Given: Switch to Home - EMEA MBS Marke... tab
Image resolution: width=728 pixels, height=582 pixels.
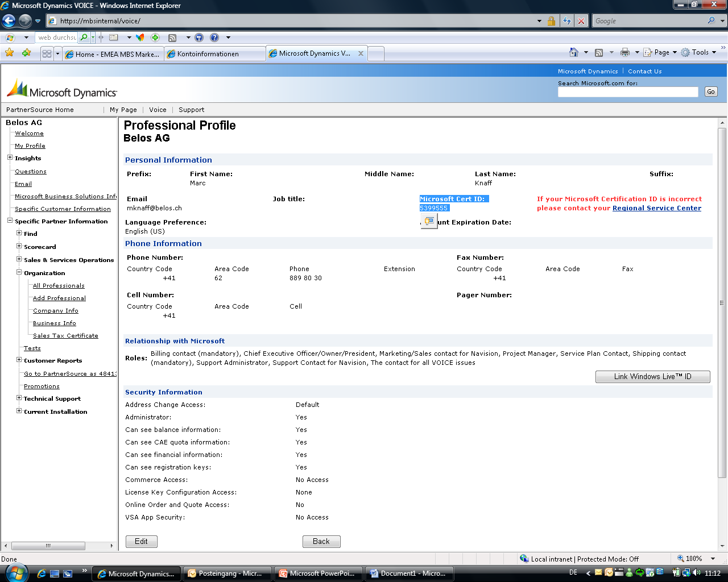Looking at the screenshot, I should [113, 54].
